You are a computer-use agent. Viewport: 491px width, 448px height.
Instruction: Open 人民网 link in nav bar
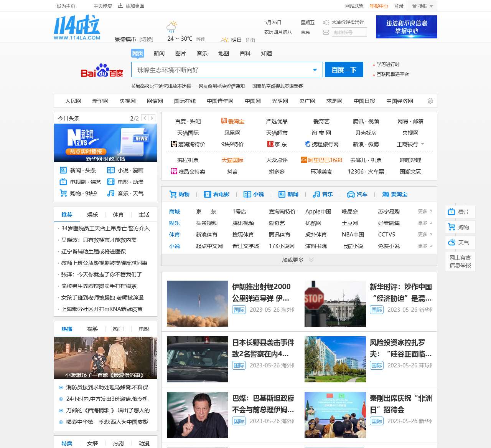point(73,101)
